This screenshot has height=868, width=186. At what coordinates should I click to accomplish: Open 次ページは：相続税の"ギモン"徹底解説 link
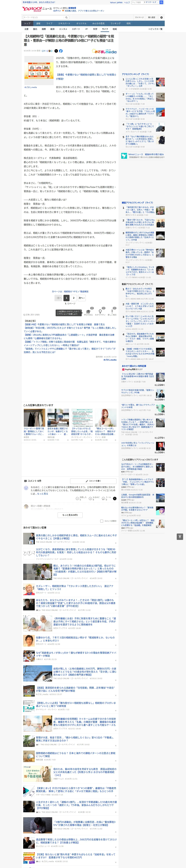(70, 292)
